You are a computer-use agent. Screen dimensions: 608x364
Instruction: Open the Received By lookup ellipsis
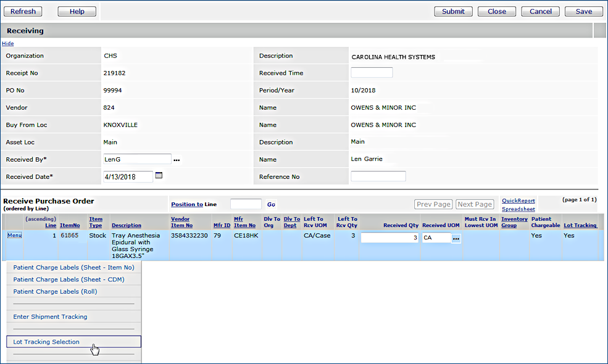tap(177, 160)
